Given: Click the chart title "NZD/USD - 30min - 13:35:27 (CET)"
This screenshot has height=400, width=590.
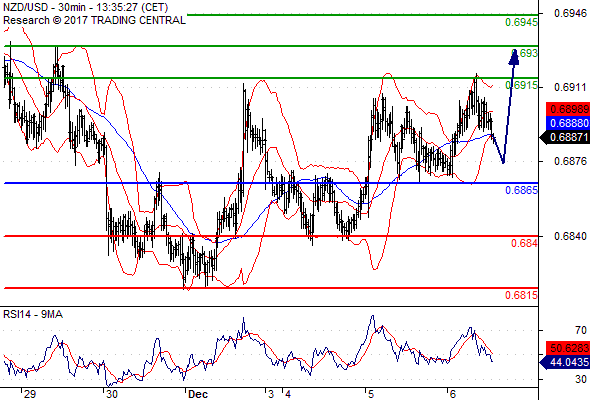Looking at the screenshot, I should pyautogui.click(x=86, y=7).
